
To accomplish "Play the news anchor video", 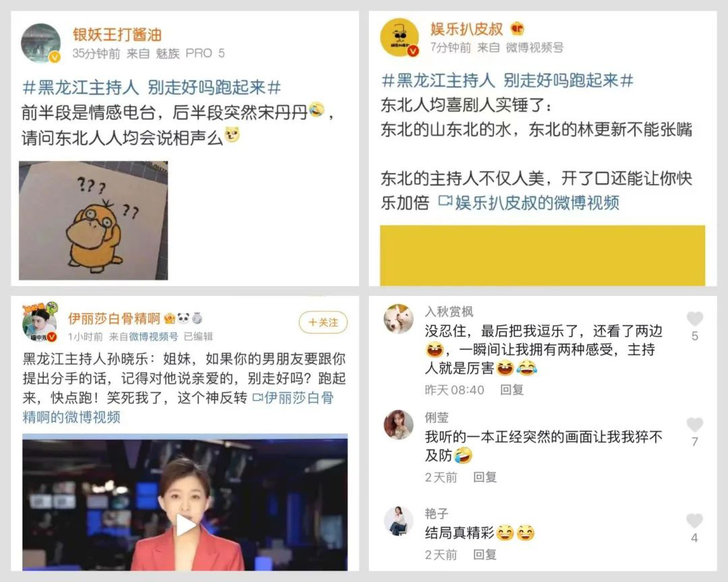I will [185, 526].
